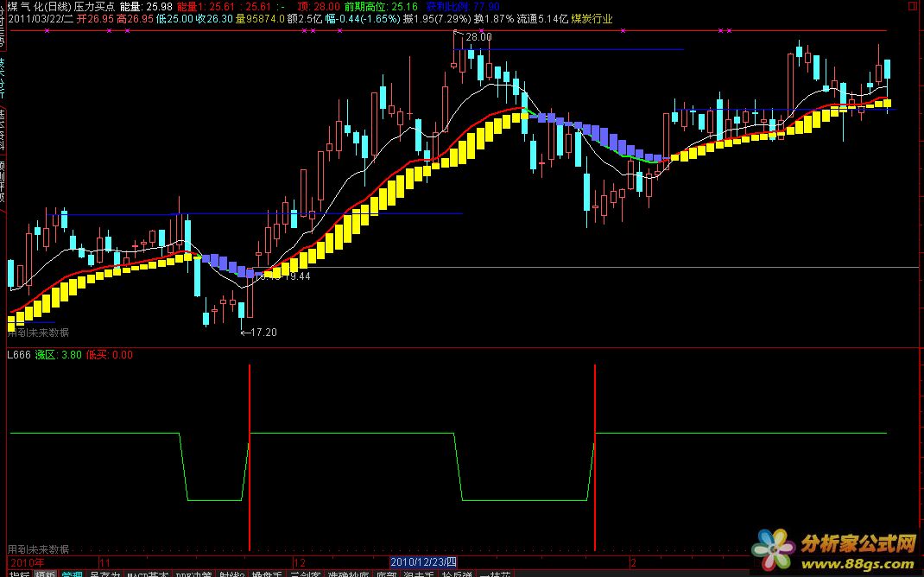Open the 指标 tab at the bottom

19,574
